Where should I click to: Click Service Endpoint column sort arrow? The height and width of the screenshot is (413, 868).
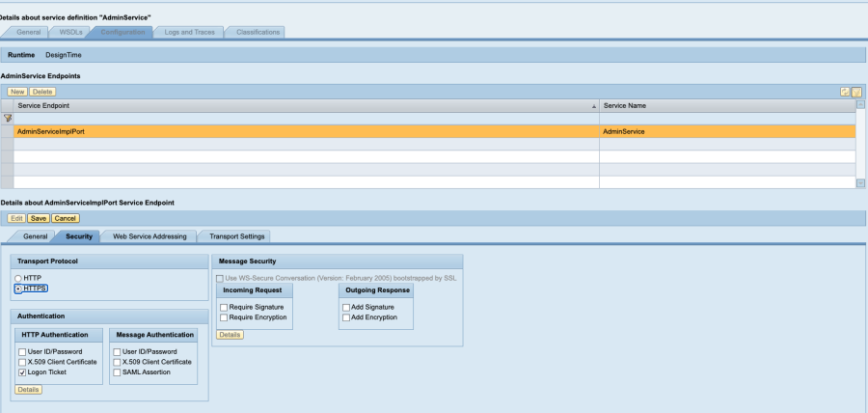point(593,105)
